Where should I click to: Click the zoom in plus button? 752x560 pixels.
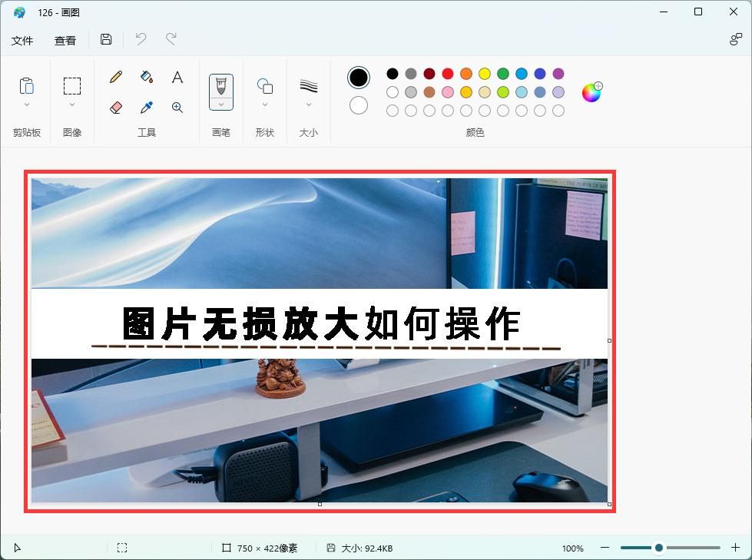734,548
